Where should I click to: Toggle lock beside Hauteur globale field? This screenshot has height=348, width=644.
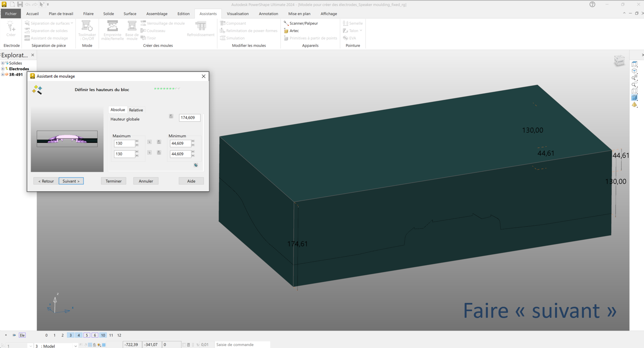pos(171,116)
